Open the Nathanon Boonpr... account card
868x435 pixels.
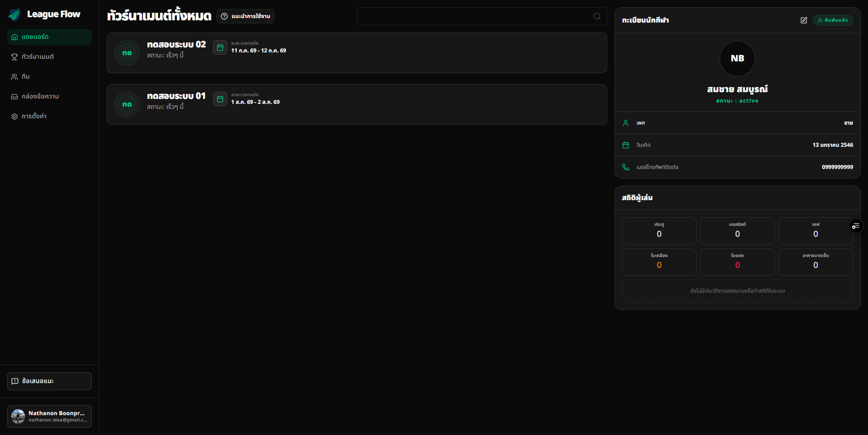(x=49, y=416)
